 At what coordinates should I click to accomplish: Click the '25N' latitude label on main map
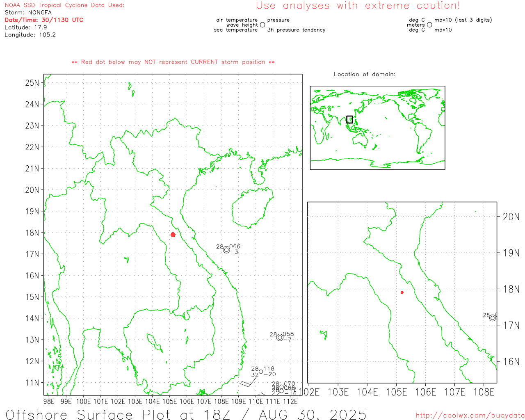tap(32, 83)
